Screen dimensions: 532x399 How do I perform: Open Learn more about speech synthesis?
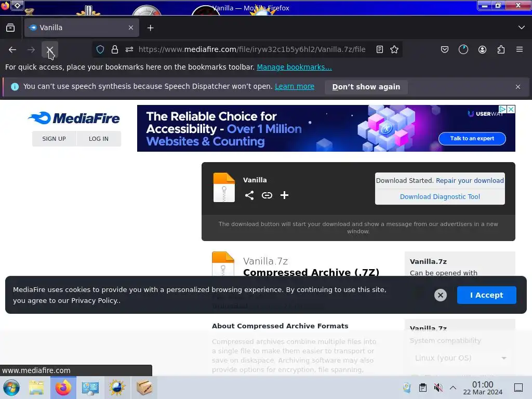coord(295,87)
